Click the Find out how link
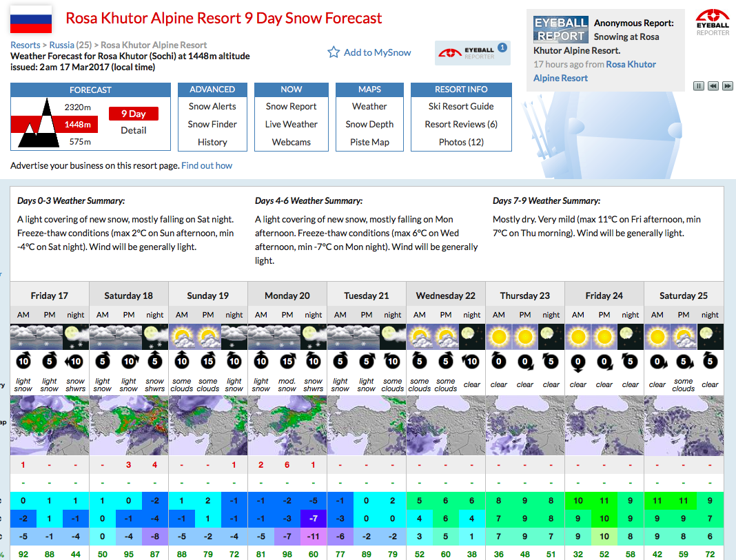 pyautogui.click(x=207, y=165)
